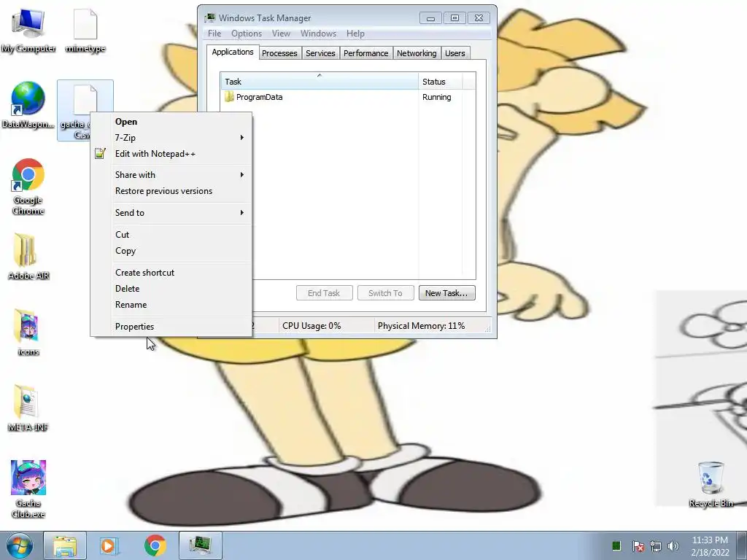This screenshot has width=747, height=560.
Task: Open the icons folder on the desktop
Action: click(x=28, y=332)
